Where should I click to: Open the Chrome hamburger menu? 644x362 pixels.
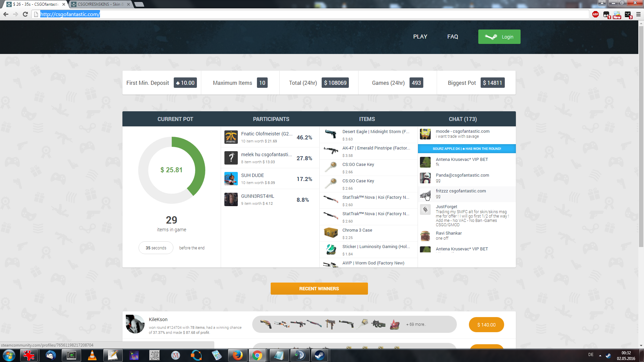click(x=638, y=14)
